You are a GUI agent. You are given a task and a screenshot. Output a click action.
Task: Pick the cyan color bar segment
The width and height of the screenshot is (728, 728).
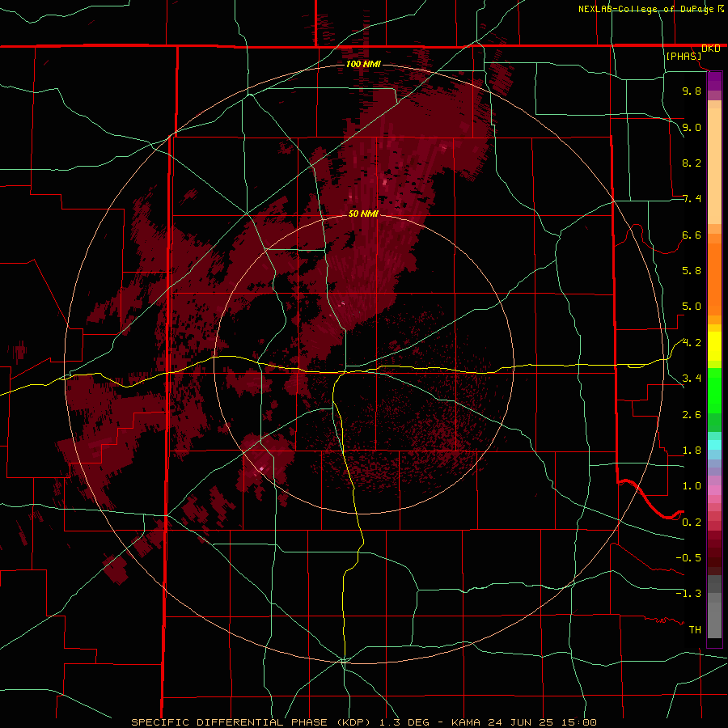(714, 445)
